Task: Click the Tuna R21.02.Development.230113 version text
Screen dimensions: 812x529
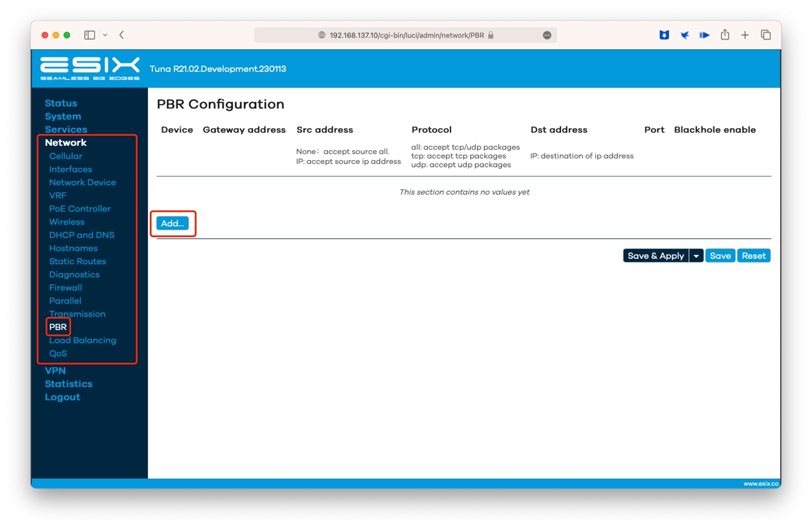Action: 218,69
